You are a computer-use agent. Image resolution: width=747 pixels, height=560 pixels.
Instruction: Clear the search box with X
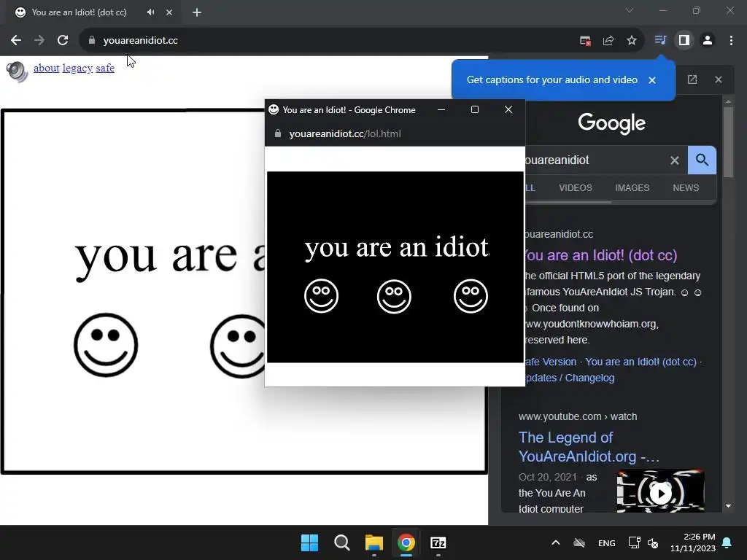tap(675, 160)
